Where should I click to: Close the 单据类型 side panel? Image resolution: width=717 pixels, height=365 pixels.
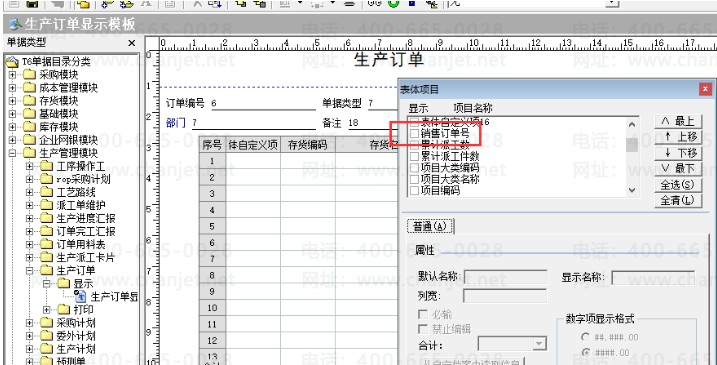pos(132,43)
